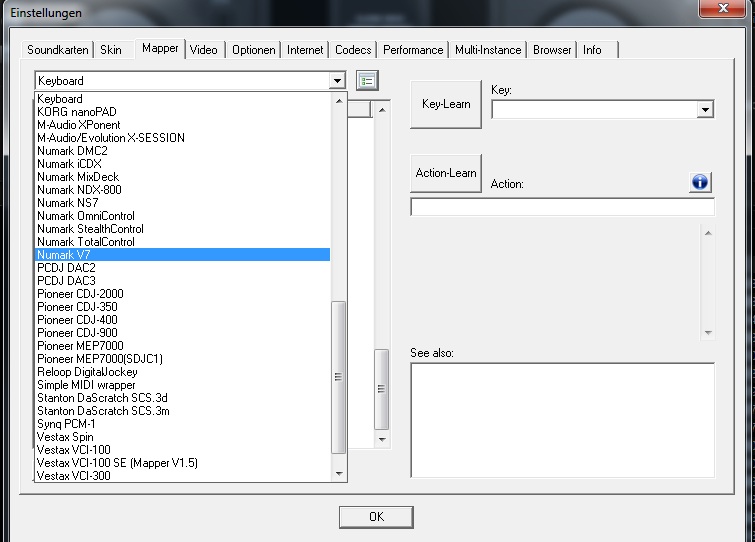Select the highlighted Numark V7 entry

point(183,255)
